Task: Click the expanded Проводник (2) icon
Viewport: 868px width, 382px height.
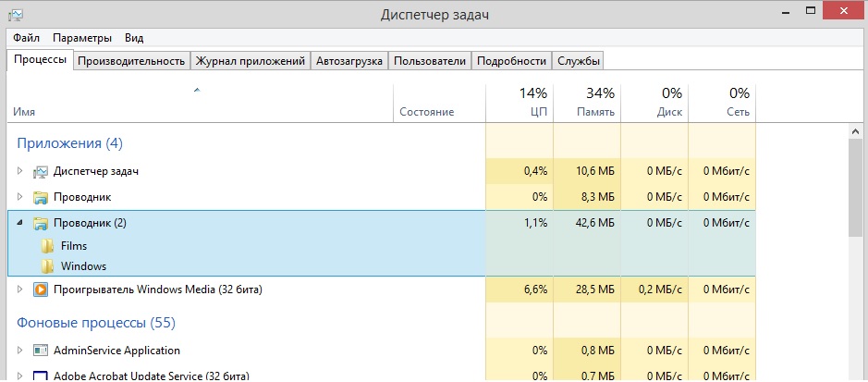Action: point(40,224)
